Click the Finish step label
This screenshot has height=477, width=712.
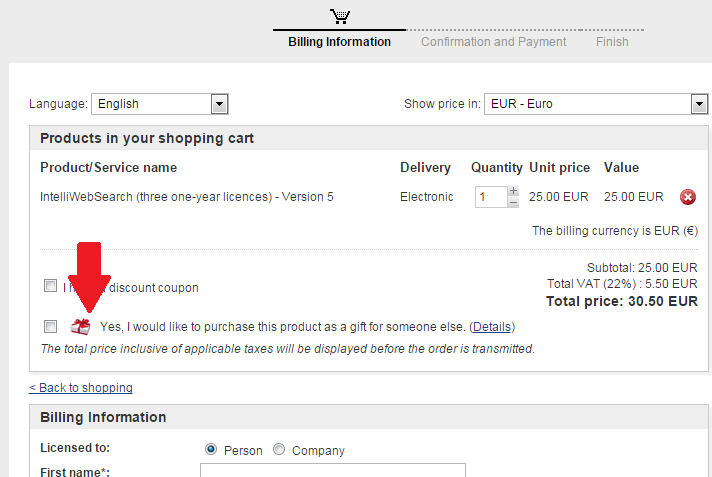612,42
